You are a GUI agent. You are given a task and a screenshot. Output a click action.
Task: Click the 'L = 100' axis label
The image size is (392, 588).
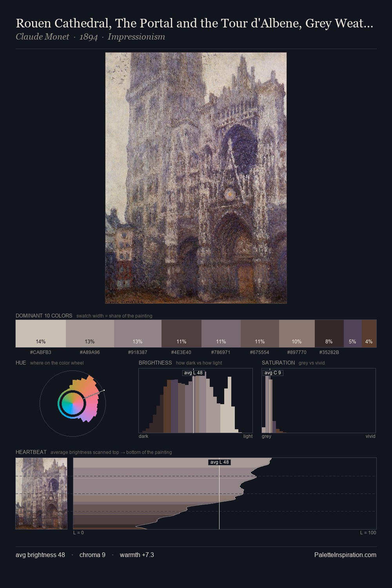tap(368, 533)
